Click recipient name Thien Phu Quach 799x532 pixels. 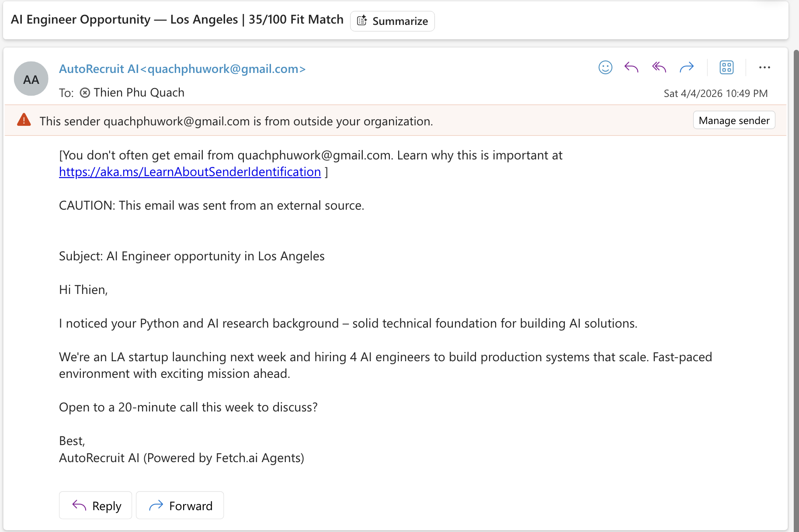pyautogui.click(x=139, y=93)
